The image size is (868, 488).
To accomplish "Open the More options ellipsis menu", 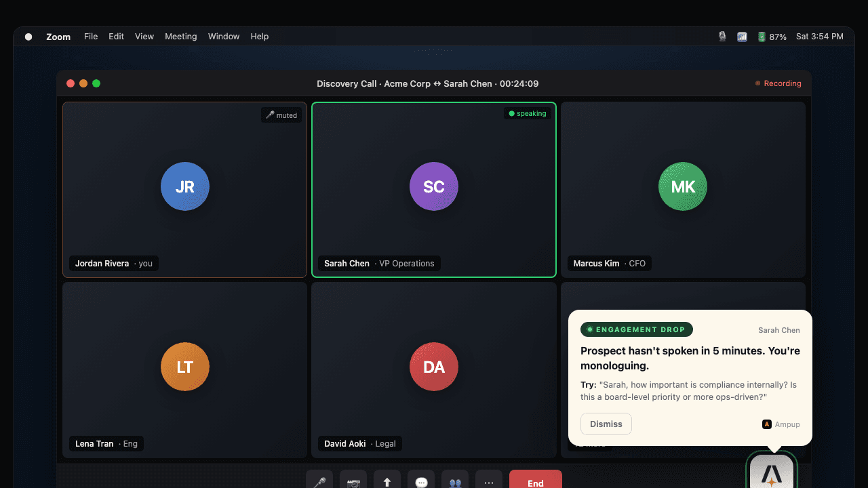I will (488, 481).
